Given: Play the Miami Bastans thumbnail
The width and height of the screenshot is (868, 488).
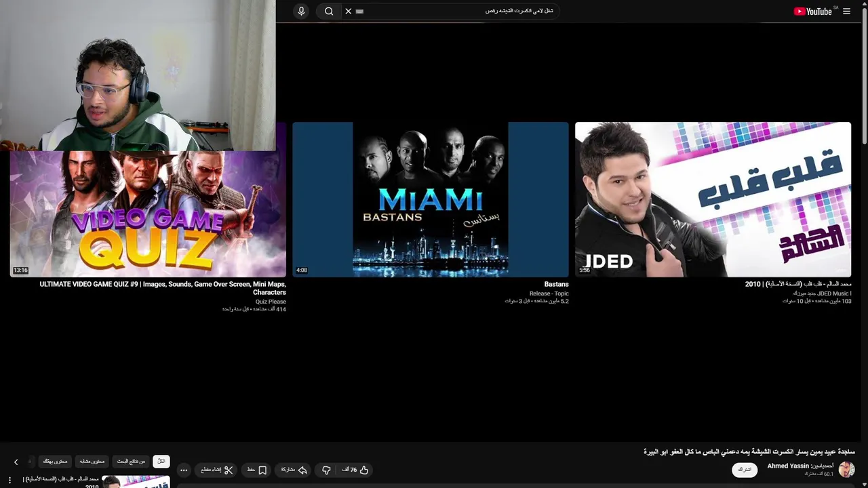Looking at the screenshot, I should (431, 199).
